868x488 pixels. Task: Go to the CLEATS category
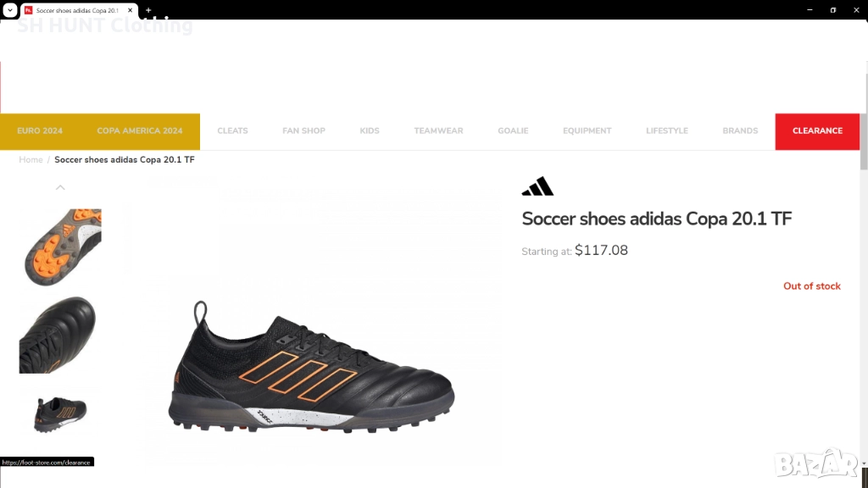232,131
